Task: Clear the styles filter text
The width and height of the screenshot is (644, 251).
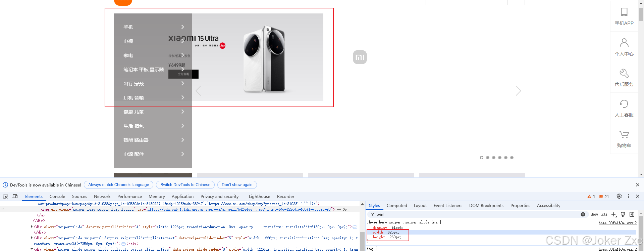Action: click(583, 214)
